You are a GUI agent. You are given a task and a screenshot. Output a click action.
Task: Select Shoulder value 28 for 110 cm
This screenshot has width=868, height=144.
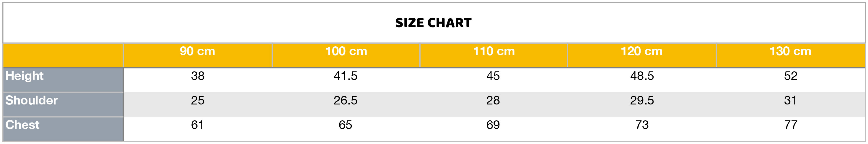point(493,100)
